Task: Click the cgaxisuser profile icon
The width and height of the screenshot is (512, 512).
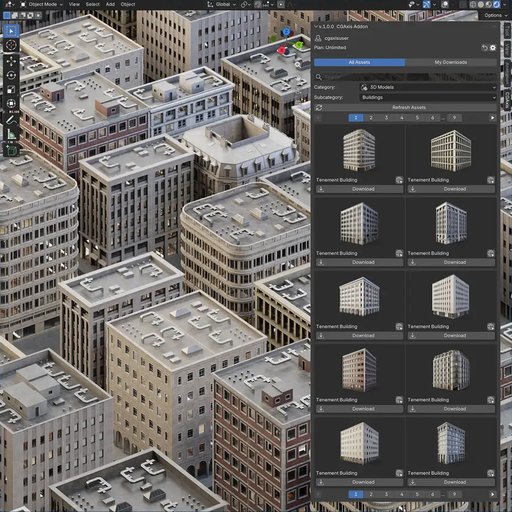Action: tap(318, 38)
